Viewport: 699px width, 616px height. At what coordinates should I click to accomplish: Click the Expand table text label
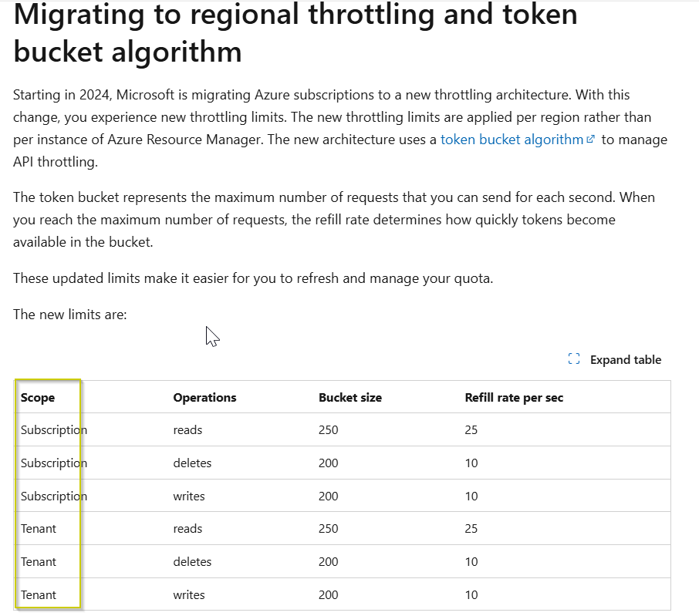tap(625, 359)
